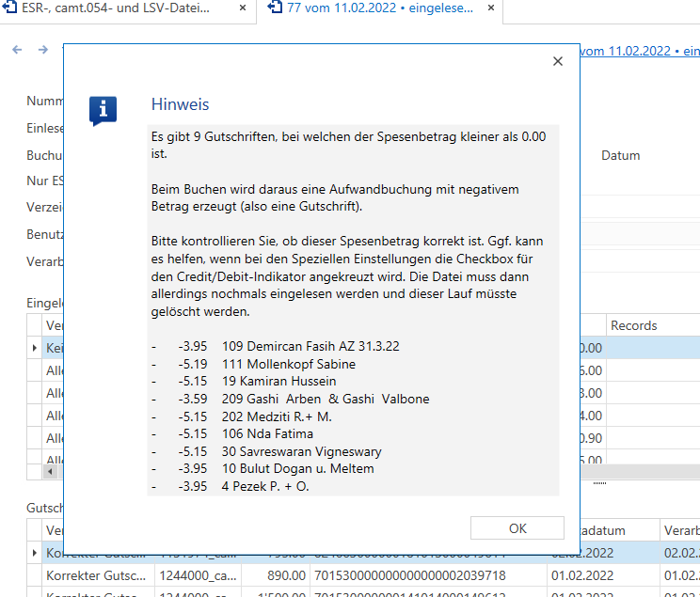Close the Hinweis dialog with the X

coord(558,61)
